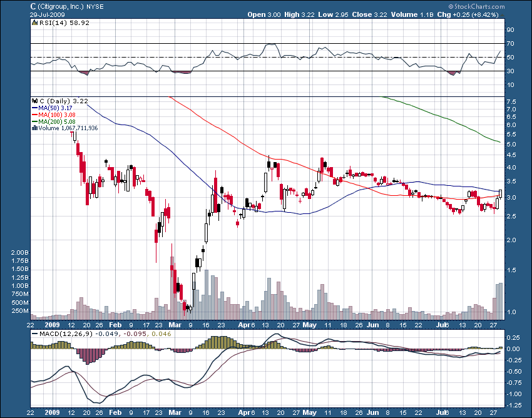Viewport: 532px width, 418px height.
Task: Click the positive 0.25 label on the MACD axis
Action: point(513,337)
